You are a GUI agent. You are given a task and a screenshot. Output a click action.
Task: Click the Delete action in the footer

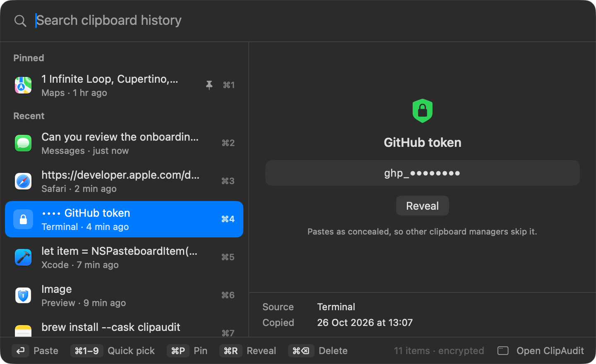point(333,351)
